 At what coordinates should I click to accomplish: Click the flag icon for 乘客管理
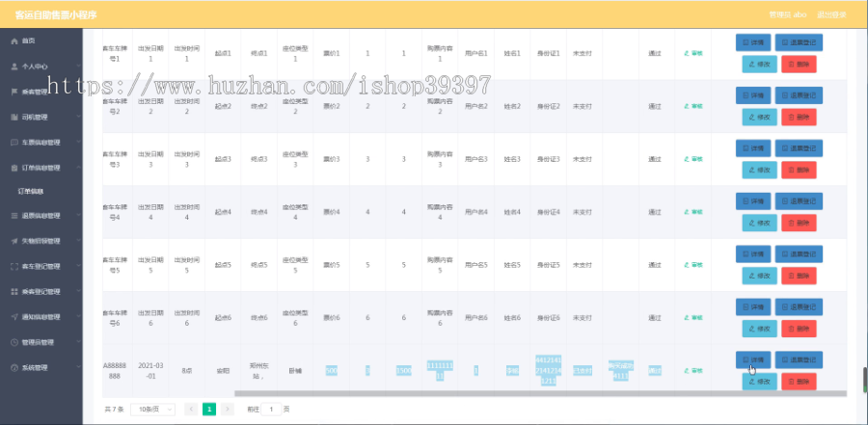point(14,92)
